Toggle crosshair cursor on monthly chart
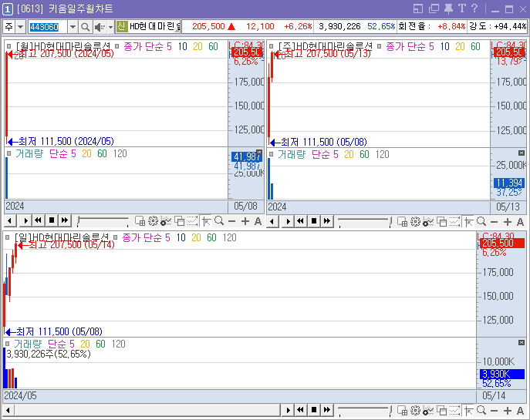Image resolution: width=530 pixels, height=420 pixels. (x=206, y=221)
